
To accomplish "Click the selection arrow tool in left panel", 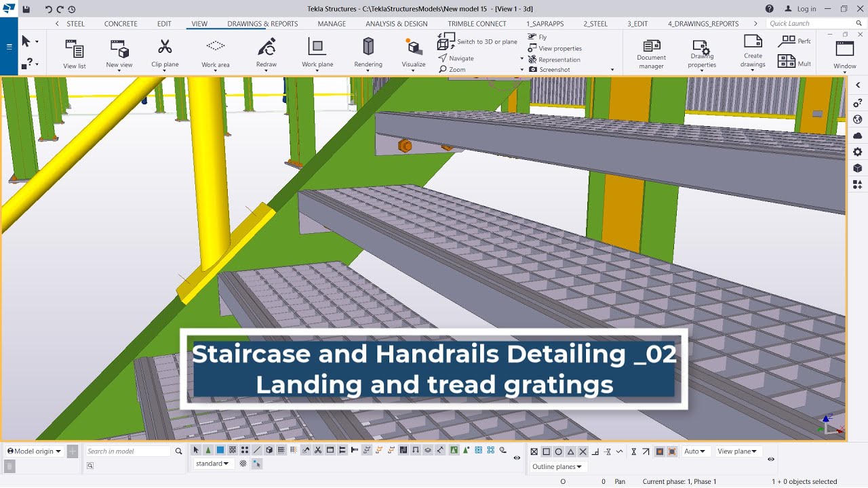I will 26,41.
